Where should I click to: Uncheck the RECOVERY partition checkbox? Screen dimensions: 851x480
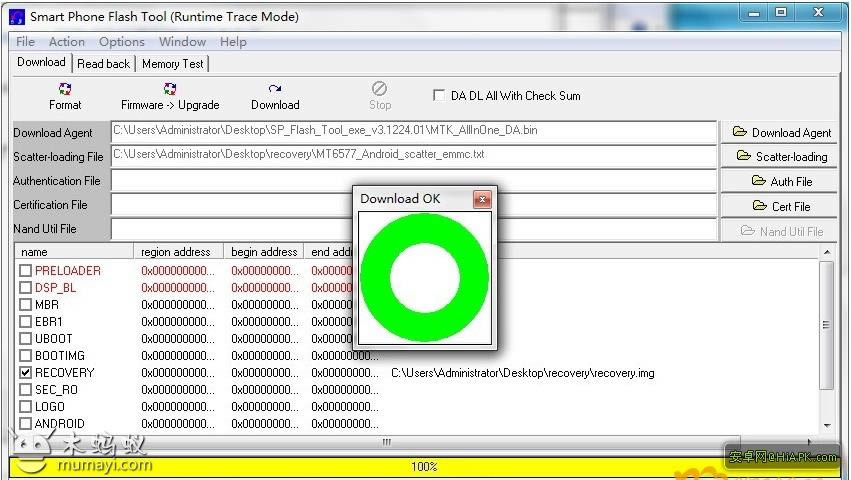click(x=26, y=373)
